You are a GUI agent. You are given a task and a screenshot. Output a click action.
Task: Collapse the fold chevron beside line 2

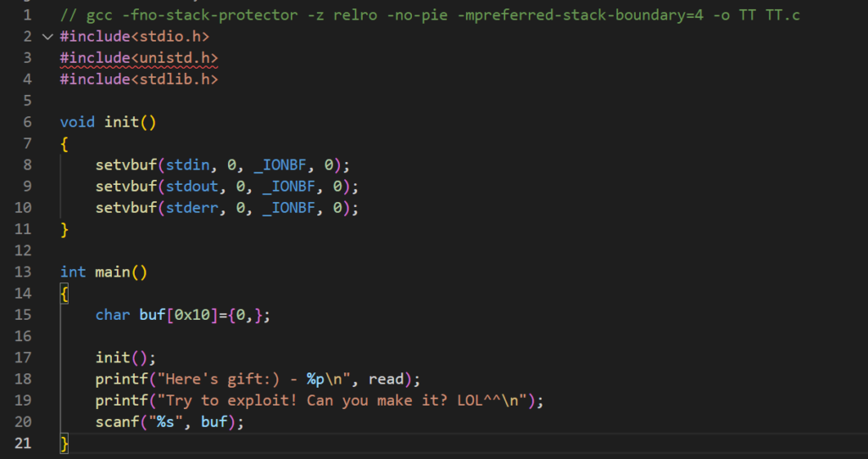click(47, 37)
